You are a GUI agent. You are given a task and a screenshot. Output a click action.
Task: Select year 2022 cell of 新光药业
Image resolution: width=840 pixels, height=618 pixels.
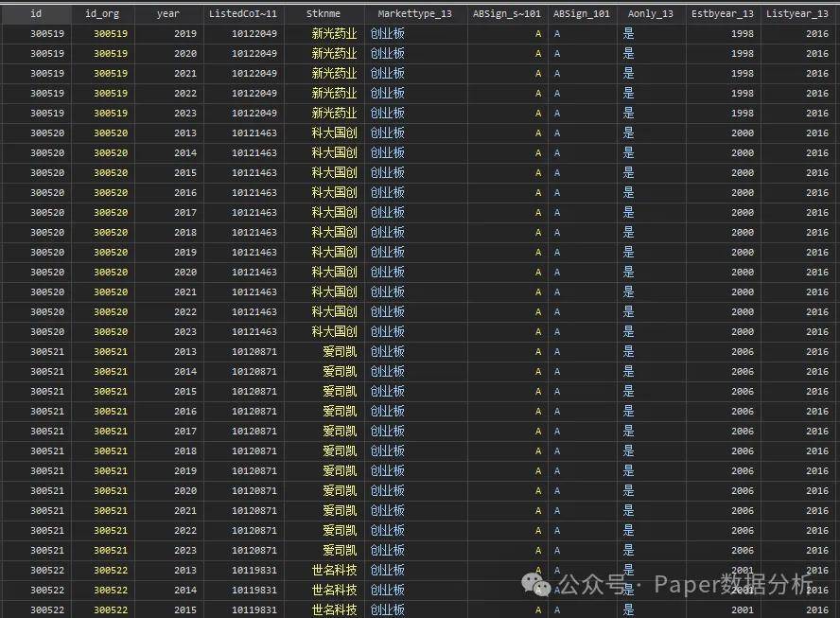(x=185, y=94)
